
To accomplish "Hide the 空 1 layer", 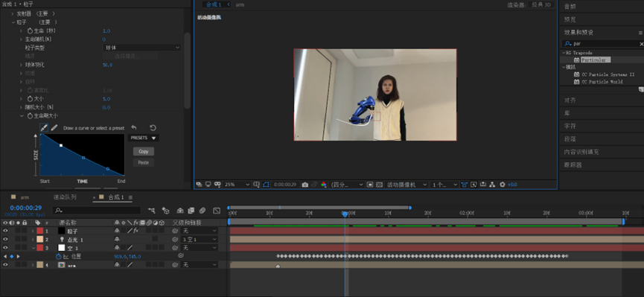I will [5, 248].
